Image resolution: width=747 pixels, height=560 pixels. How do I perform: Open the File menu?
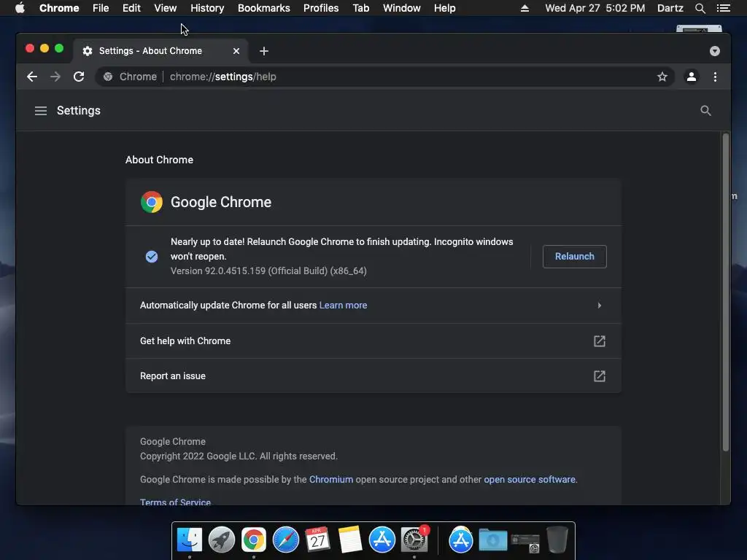click(x=101, y=8)
